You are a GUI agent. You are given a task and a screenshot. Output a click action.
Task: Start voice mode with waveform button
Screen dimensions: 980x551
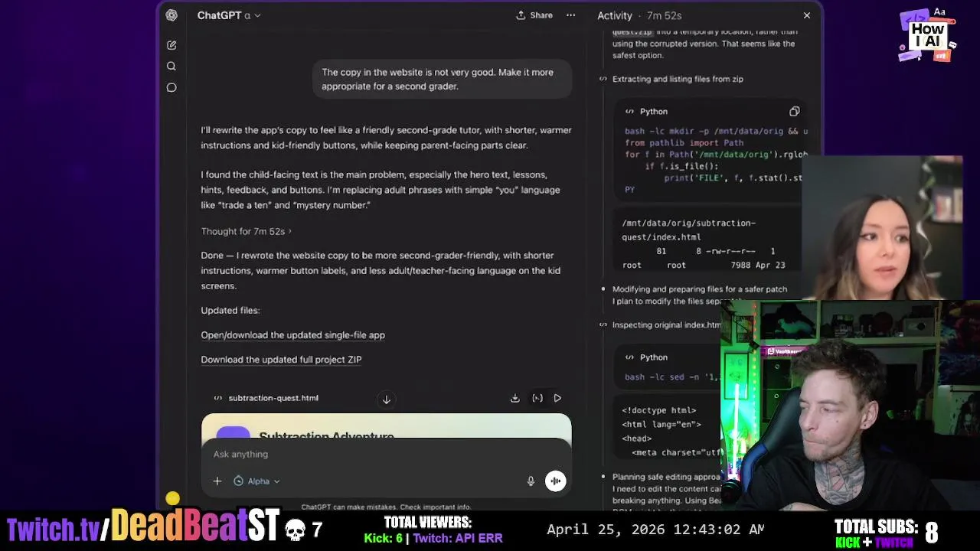556,481
